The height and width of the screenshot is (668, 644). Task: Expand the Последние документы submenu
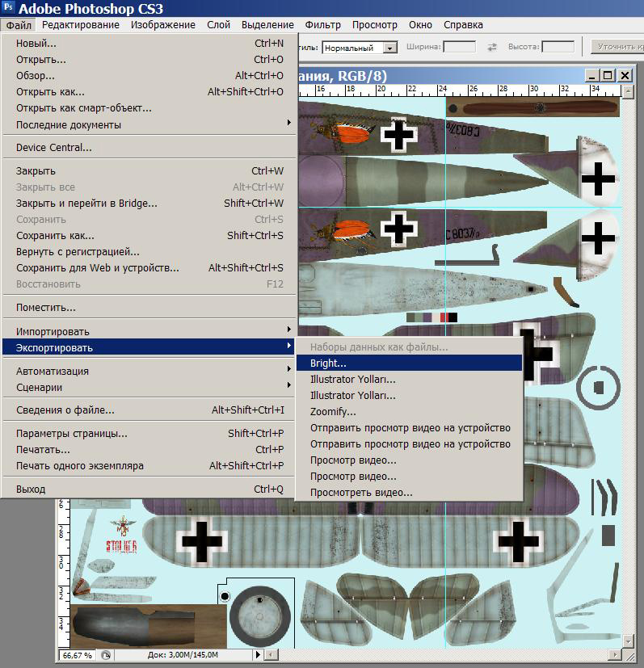point(149,125)
